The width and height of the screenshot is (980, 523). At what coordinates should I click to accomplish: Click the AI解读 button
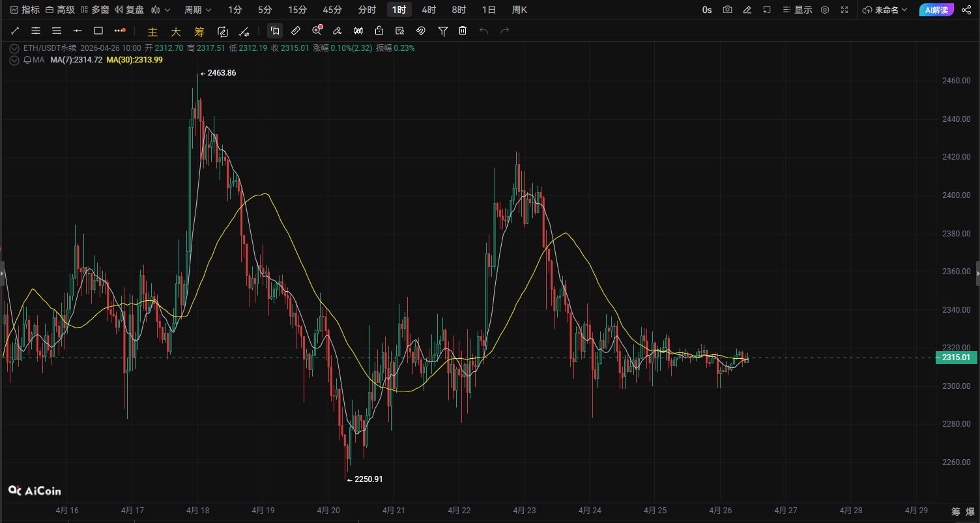[x=938, y=10]
